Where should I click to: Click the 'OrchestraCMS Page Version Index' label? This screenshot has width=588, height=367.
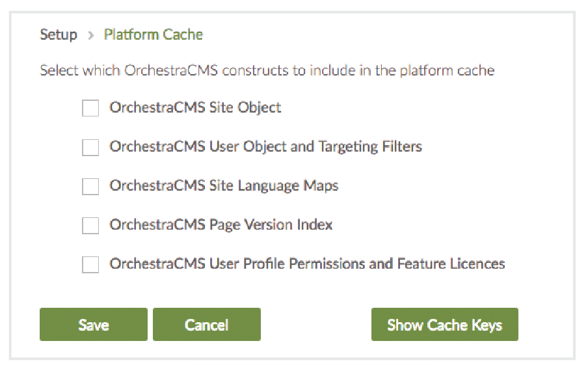pos(221,225)
